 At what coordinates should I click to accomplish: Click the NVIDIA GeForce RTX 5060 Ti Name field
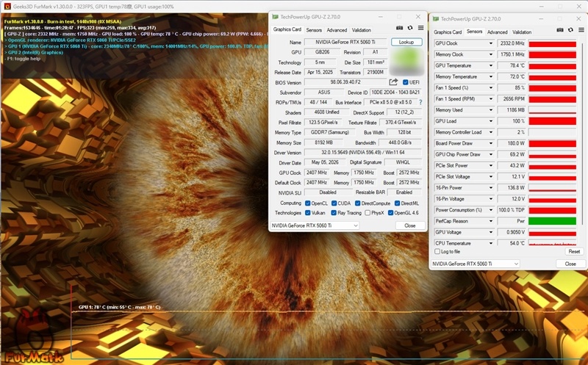click(x=345, y=42)
